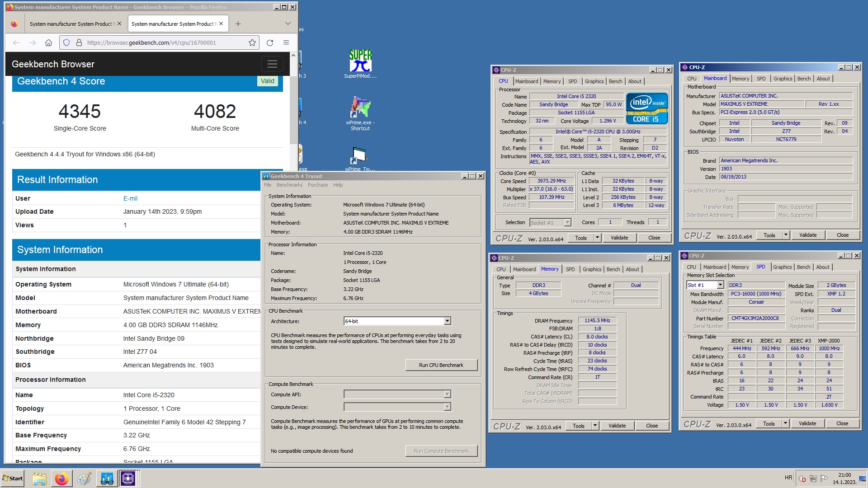The height and width of the screenshot is (488, 868).
Task: Switch to the Graphics tab in the CPU-Z SPD window
Action: tap(782, 267)
